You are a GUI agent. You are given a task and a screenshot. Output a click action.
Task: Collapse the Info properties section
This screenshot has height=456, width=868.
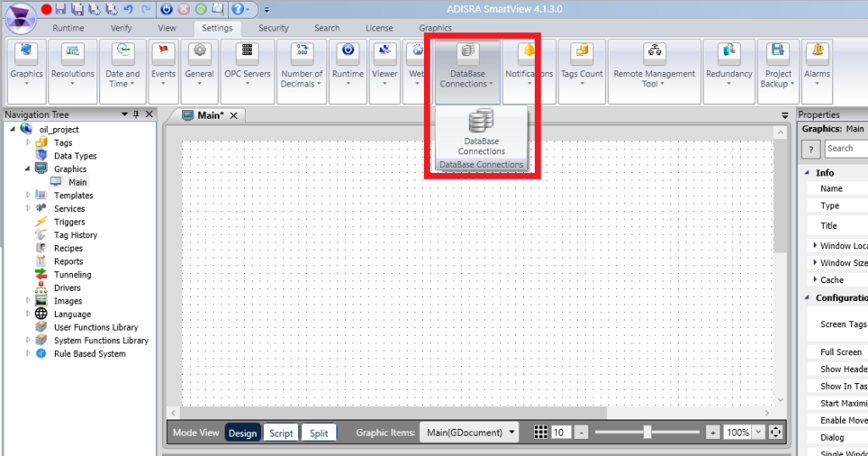[807, 173]
